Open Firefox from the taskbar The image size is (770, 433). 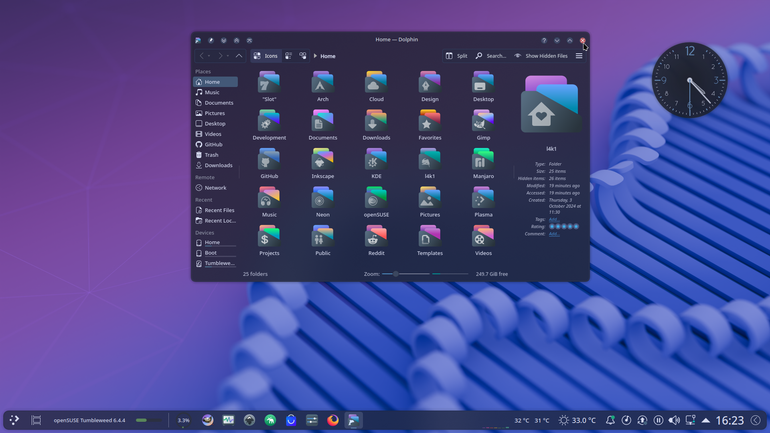333,420
